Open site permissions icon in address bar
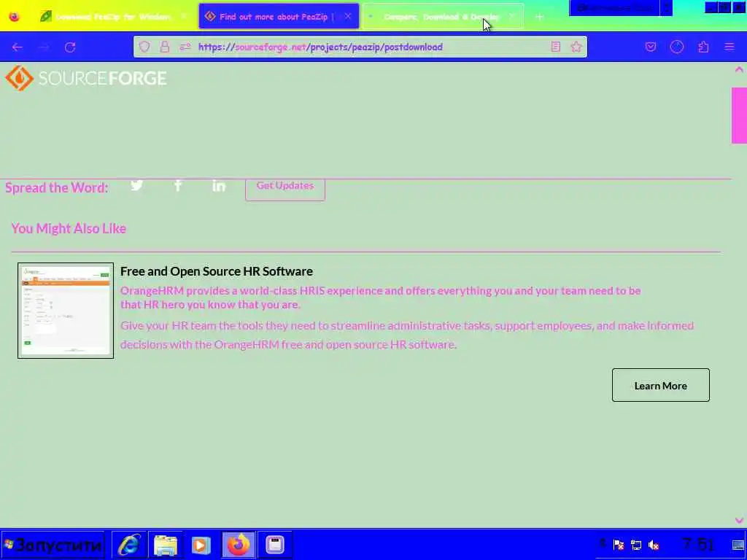Image resolution: width=747 pixels, height=560 pixels. click(x=185, y=47)
